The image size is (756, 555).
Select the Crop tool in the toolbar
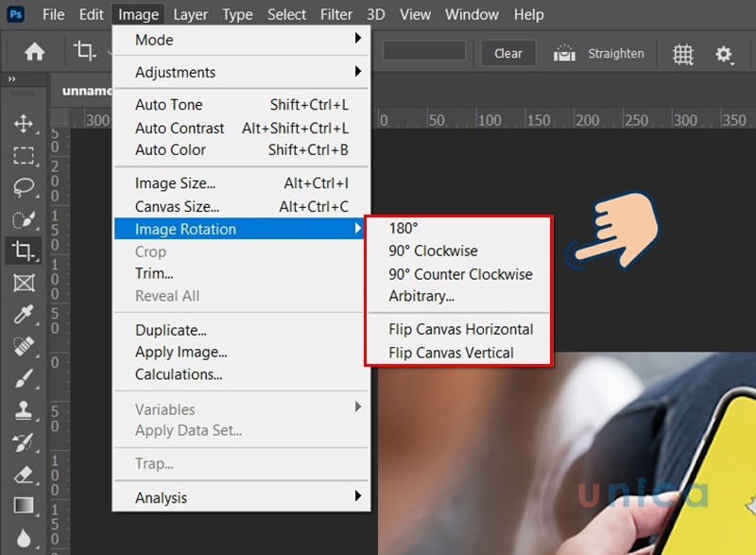(x=24, y=251)
